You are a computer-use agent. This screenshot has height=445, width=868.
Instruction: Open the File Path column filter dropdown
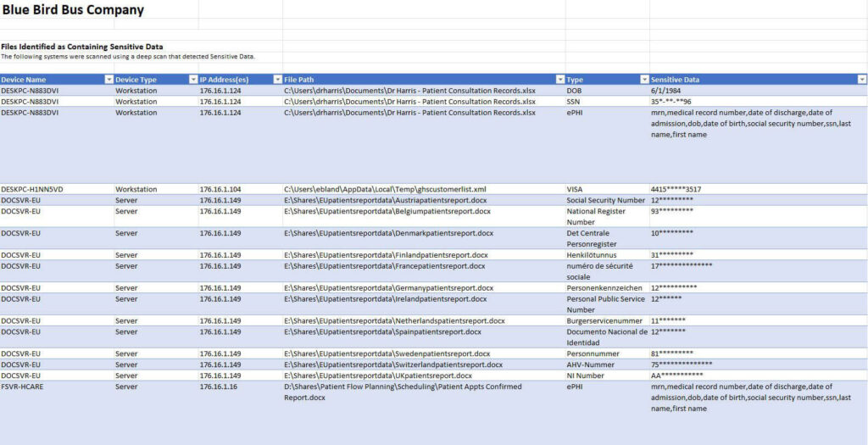click(559, 80)
